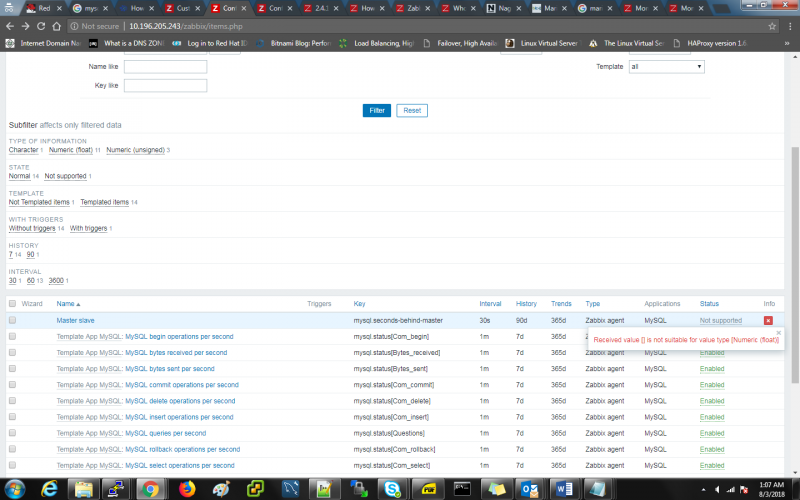Select the With triggers subfilter
This screenshot has width=800, height=500.
[x=88, y=228]
